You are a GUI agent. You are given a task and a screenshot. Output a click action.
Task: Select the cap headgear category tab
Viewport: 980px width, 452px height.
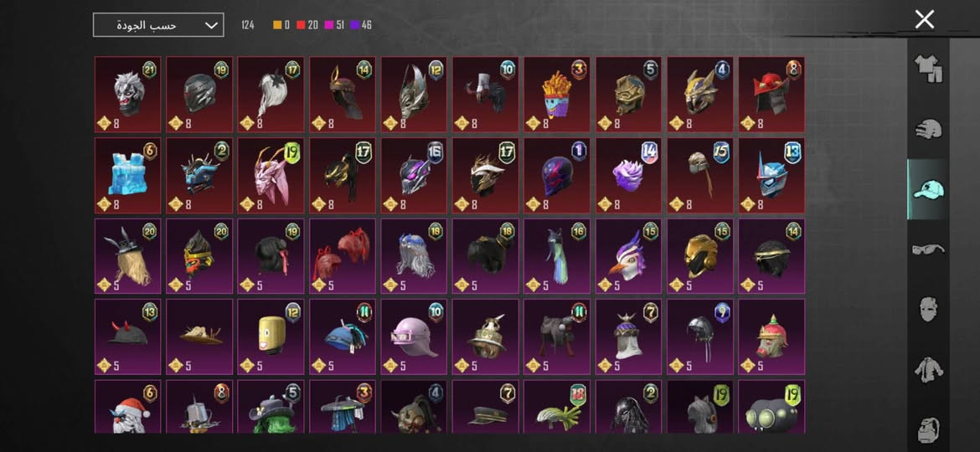pyautogui.click(x=928, y=188)
